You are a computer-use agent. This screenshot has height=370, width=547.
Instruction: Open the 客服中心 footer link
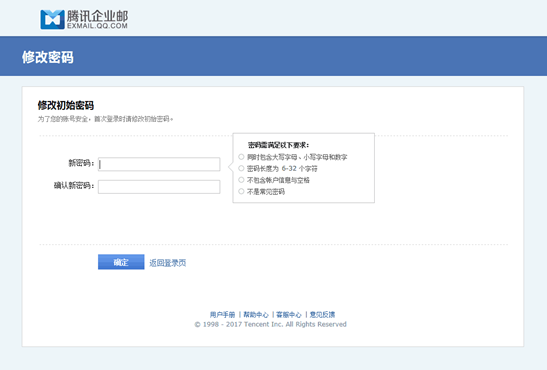[289, 315]
